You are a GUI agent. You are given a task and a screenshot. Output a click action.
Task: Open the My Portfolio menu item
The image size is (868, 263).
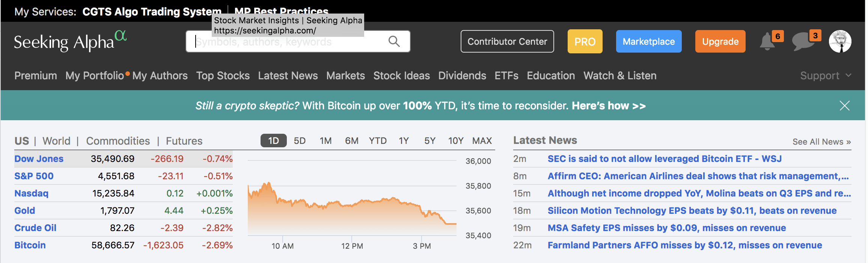(95, 76)
